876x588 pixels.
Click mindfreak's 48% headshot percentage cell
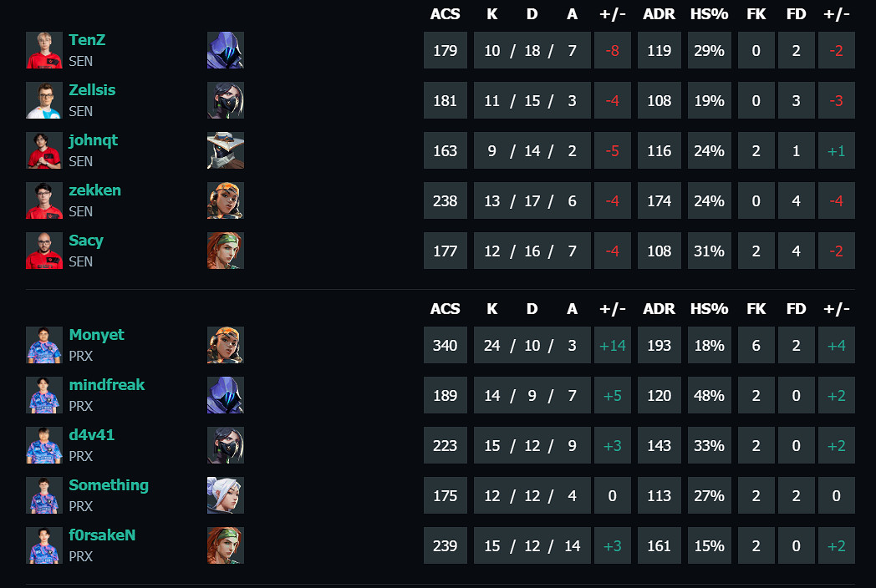tap(709, 395)
